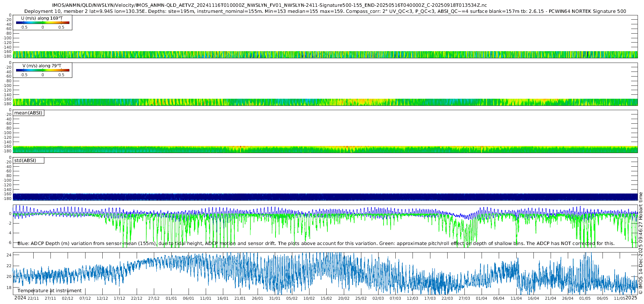Click the 'U (m/s) along 169°T' legend title
The width and height of the screenshot is (644, 304).
(x=42, y=18)
